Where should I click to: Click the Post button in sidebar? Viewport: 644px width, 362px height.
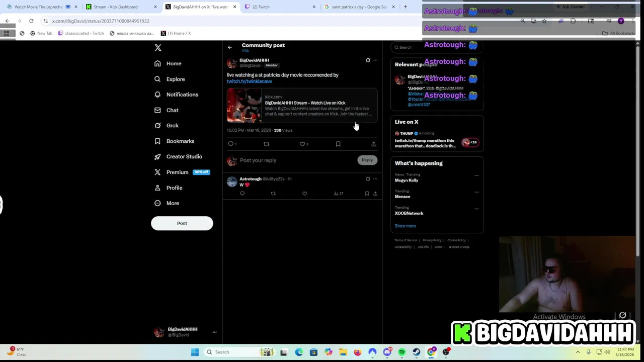tap(182, 223)
